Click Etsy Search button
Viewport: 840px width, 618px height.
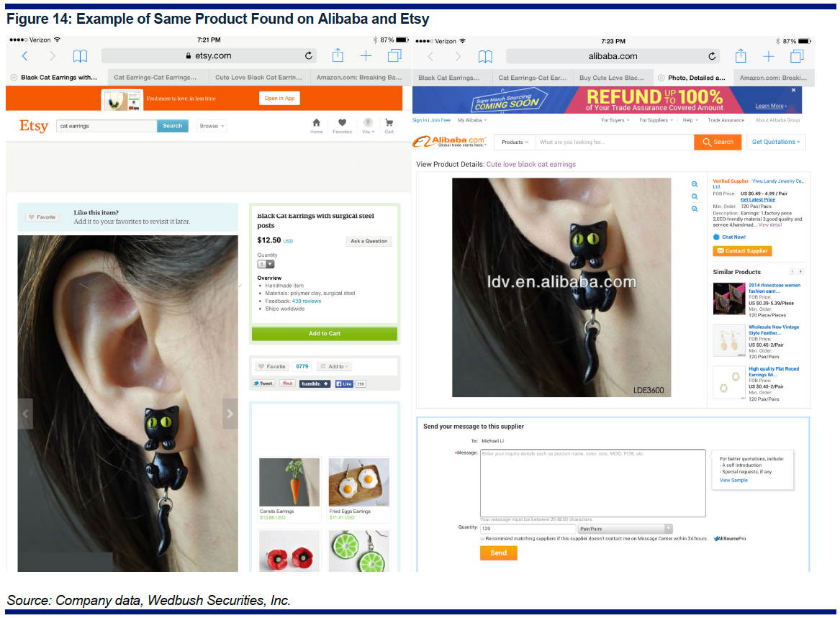point(173,126)
